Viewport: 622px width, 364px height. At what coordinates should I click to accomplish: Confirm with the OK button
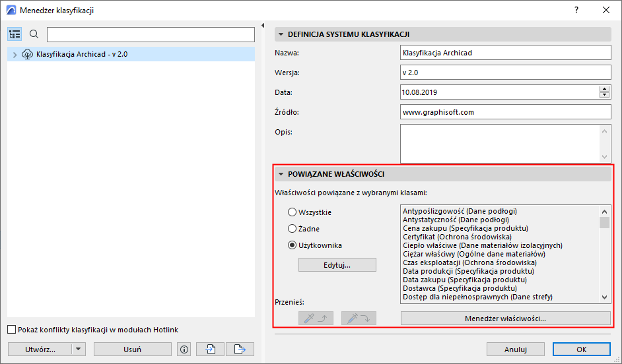(x=582, y=349)
